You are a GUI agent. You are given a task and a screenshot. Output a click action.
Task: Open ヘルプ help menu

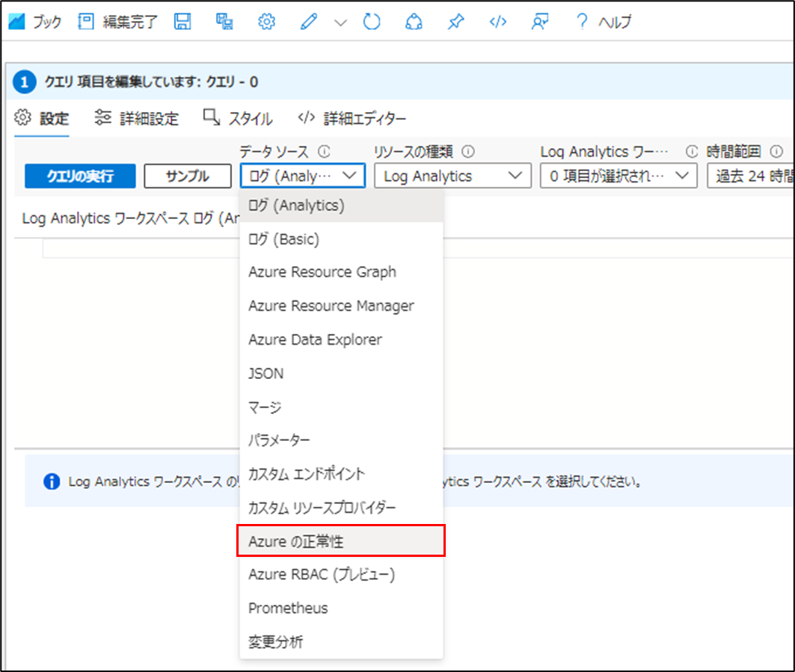point(604,22)
